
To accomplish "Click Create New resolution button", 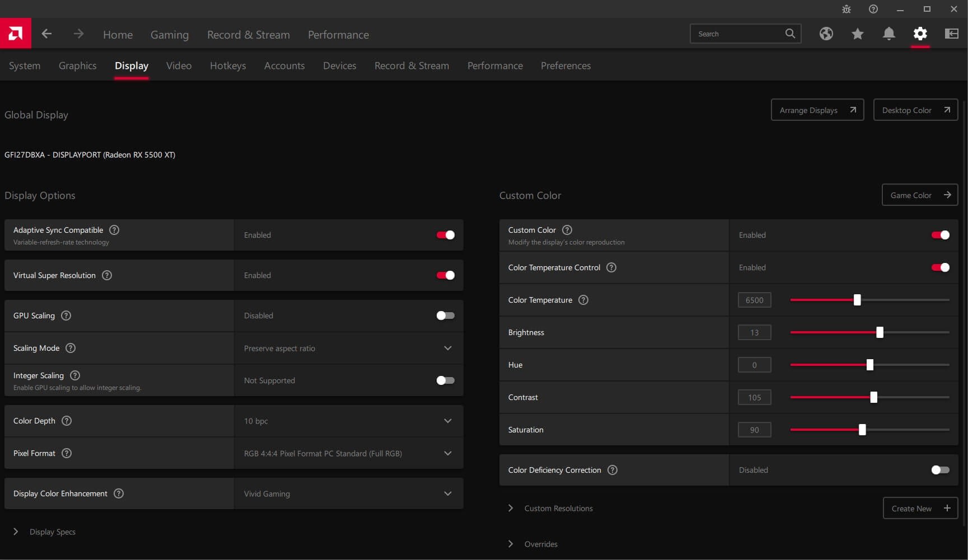I will (920, 508).
